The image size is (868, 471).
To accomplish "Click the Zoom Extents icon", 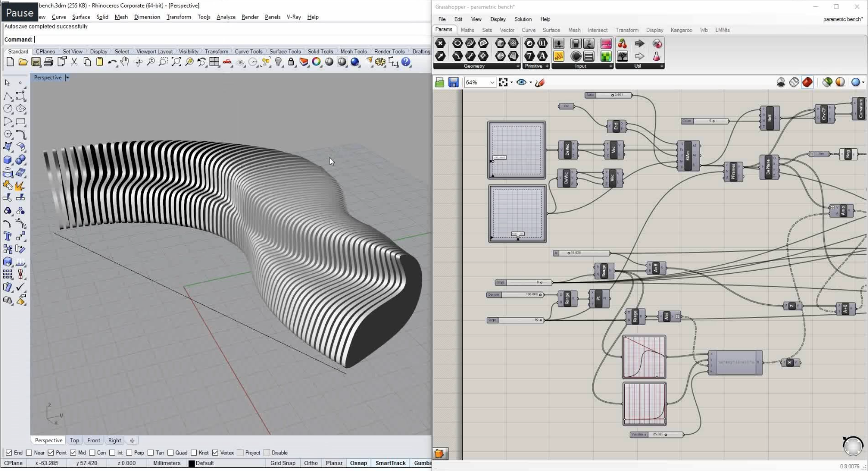I will pos(176,62).
